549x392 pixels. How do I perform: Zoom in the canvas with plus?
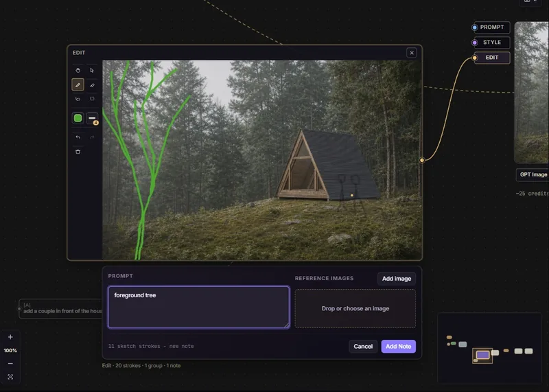pyautogui.click(x=10, y=337)
